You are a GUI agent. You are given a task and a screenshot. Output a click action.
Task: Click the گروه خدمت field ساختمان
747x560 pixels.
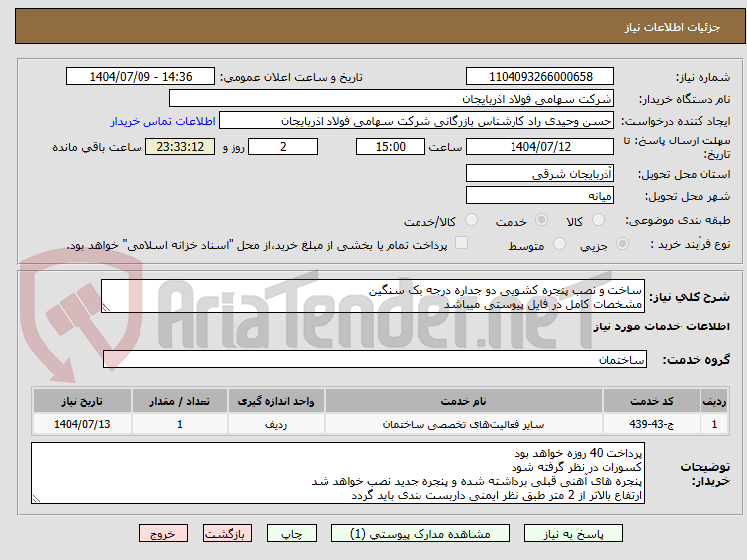coord(374,359)
